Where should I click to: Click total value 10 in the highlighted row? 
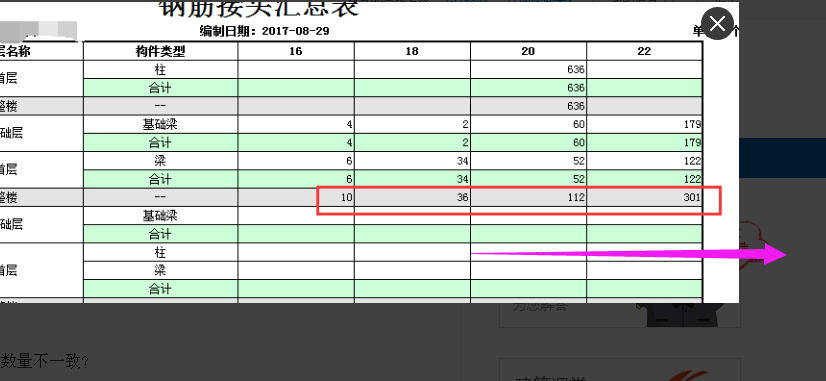[x=347, y=198]
